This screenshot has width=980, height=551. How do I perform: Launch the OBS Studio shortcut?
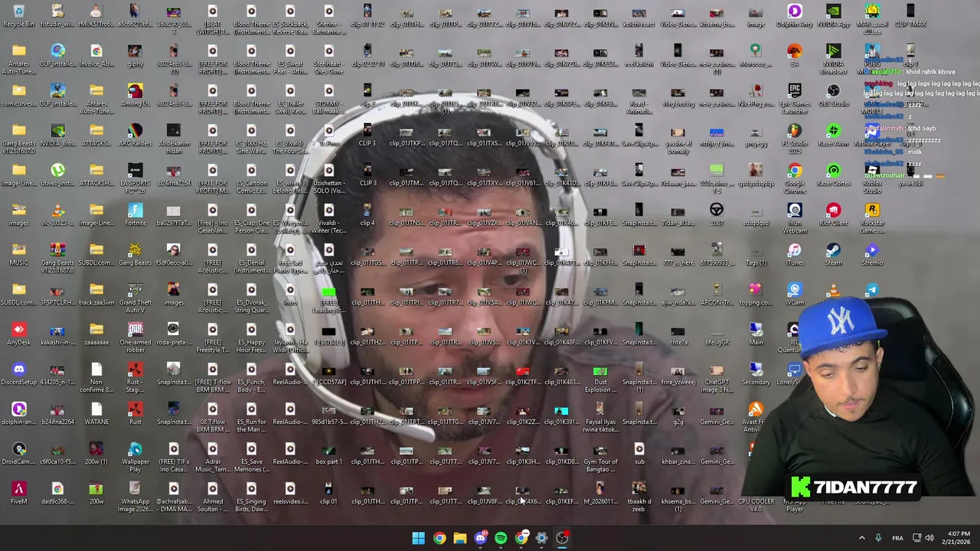[x=834, y=95]
